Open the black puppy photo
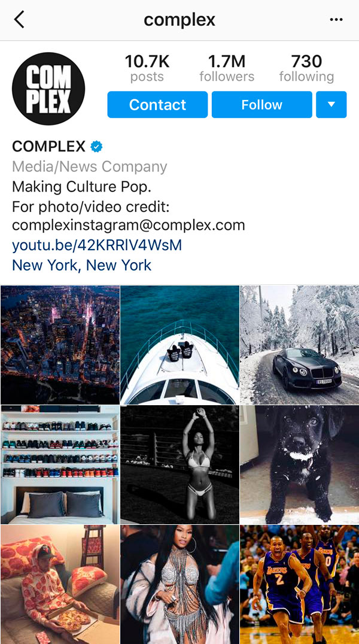This screenshot has width=359, height=644. [x=299, y=464]
